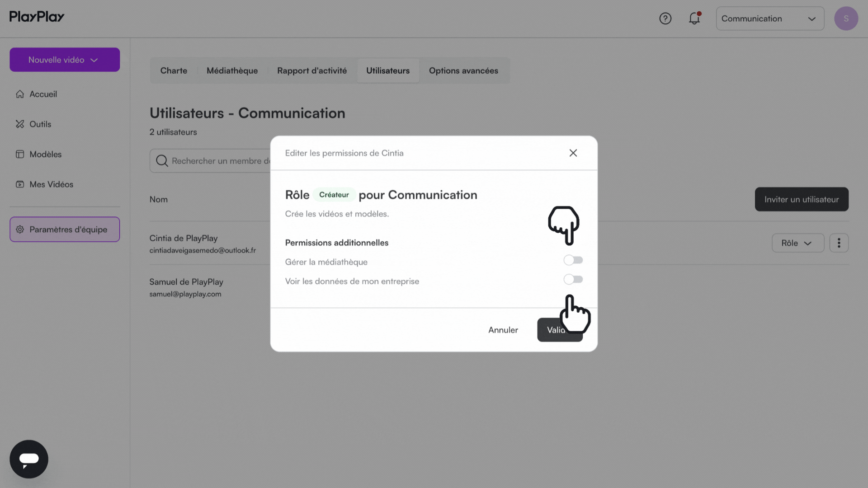
Task: Click the Nom column header
Action: (159, 199)
